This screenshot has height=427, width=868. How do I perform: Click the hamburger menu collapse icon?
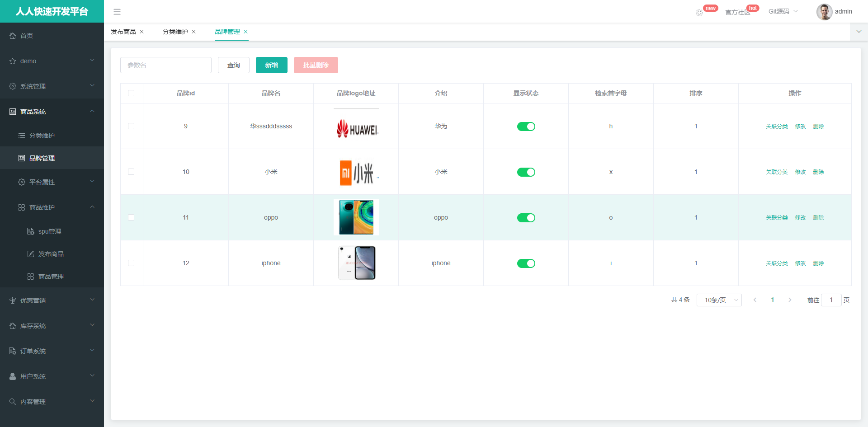pyautogui.click(x=117, y=12)
